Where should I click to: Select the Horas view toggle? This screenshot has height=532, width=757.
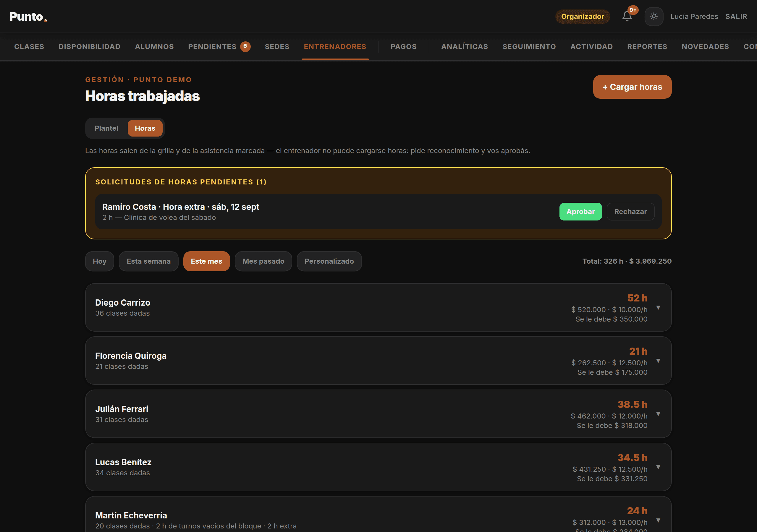tap(145, 128)
